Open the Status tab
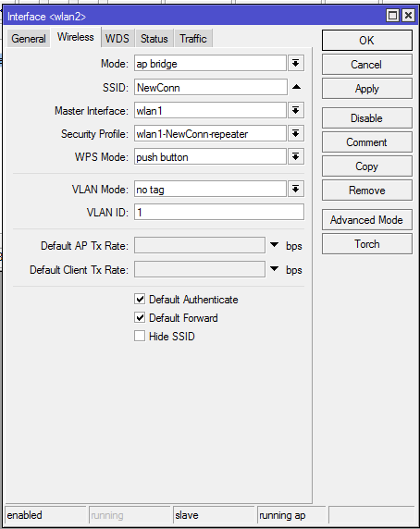The image size is (420, 529). pyautogui.click(x=154, y=39)
